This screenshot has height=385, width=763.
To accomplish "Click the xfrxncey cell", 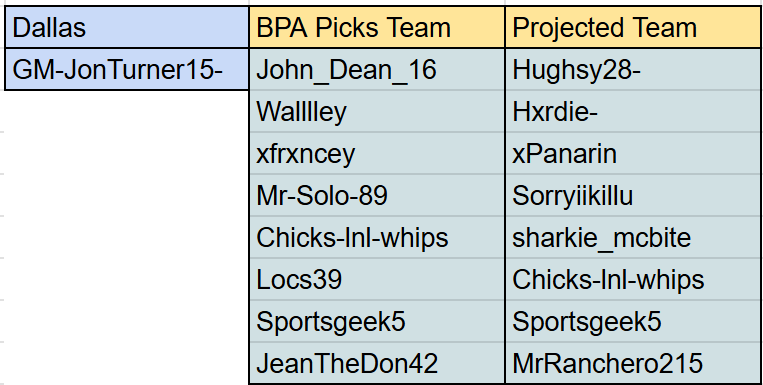I will (x=377, y=153).
